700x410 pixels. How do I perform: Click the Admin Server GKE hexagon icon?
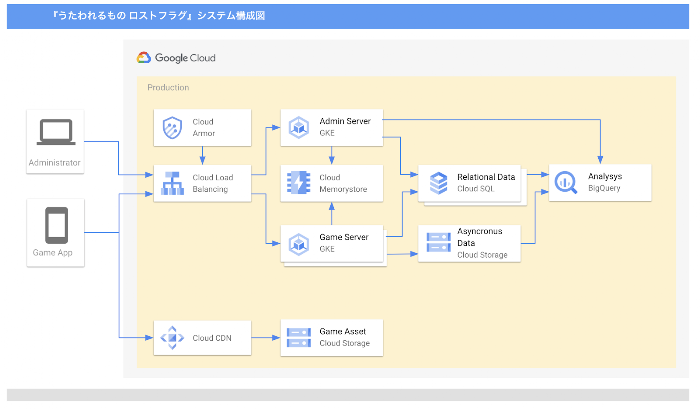[299, 127]
